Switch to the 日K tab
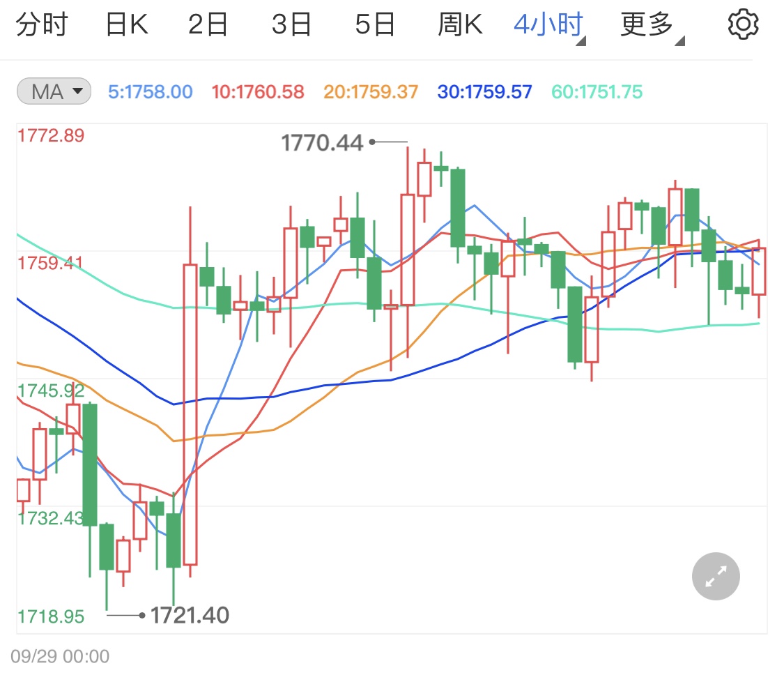784x675 pixels. click(126, 23)
